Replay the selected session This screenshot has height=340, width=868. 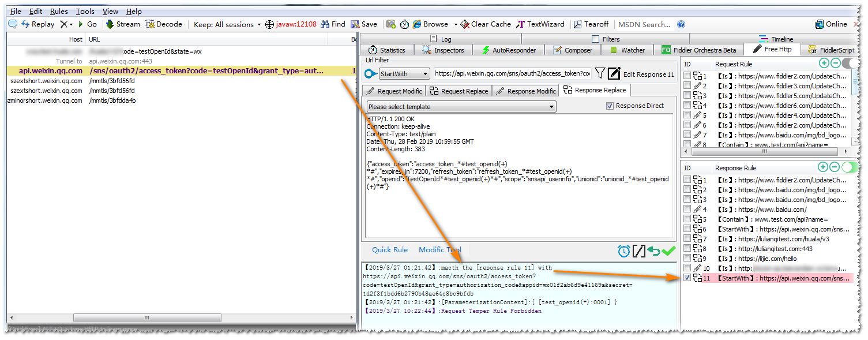[38, 24]
